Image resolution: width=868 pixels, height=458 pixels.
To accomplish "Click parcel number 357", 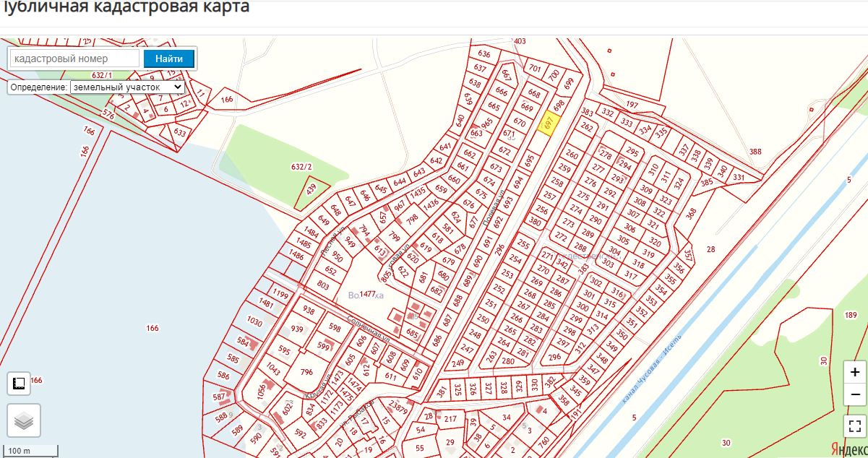I will coord(688,256).
